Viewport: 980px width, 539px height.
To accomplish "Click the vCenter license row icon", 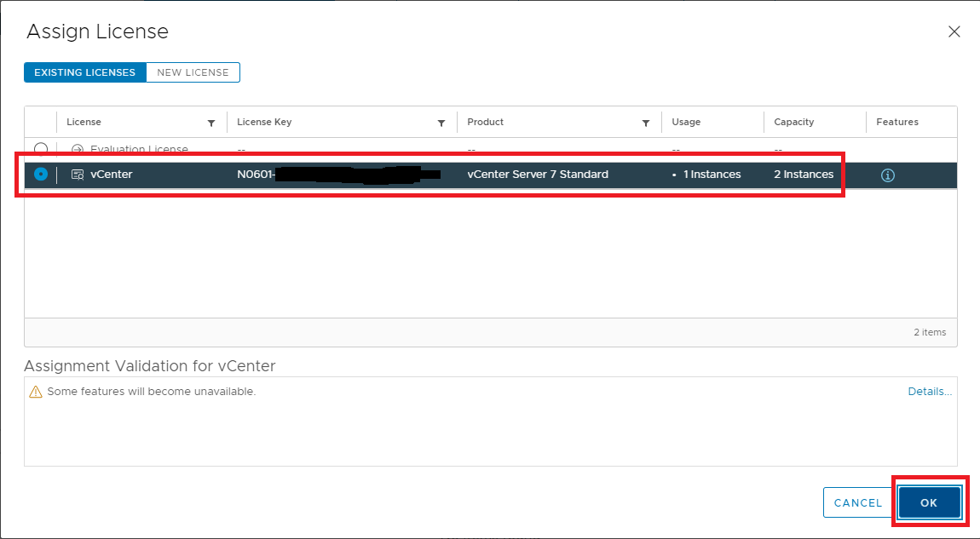I will coord(78,175).
